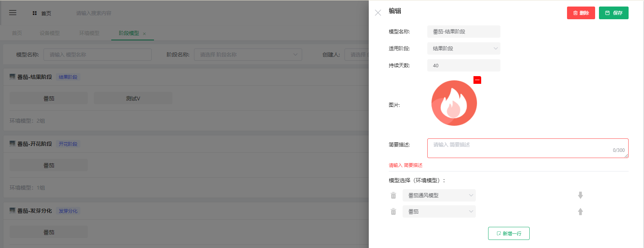This screenshot has width=644, height=248.
Task: Expand the 阶段名称 filter dropdown
Action: 248,55
